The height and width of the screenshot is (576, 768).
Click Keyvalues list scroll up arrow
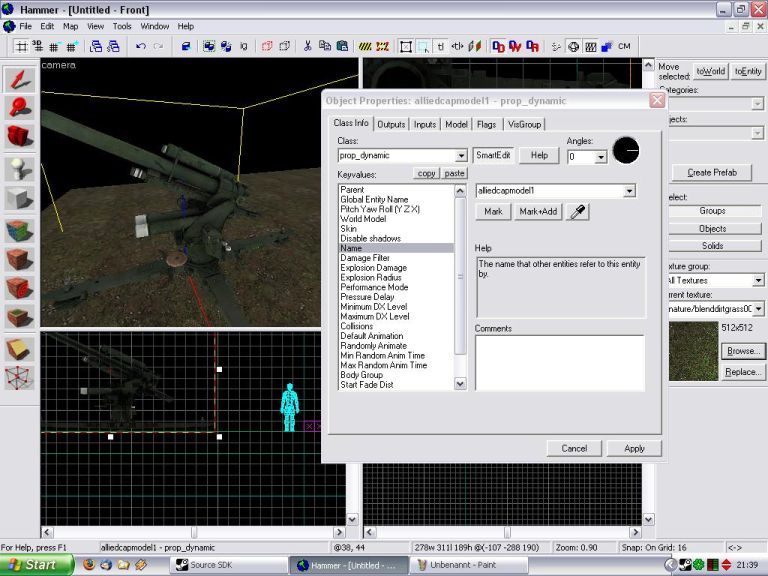point(460,191)
